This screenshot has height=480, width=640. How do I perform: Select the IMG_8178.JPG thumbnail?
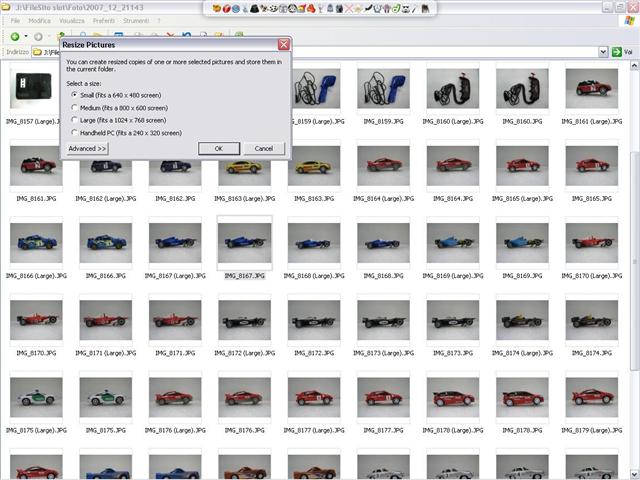[522, 397]
